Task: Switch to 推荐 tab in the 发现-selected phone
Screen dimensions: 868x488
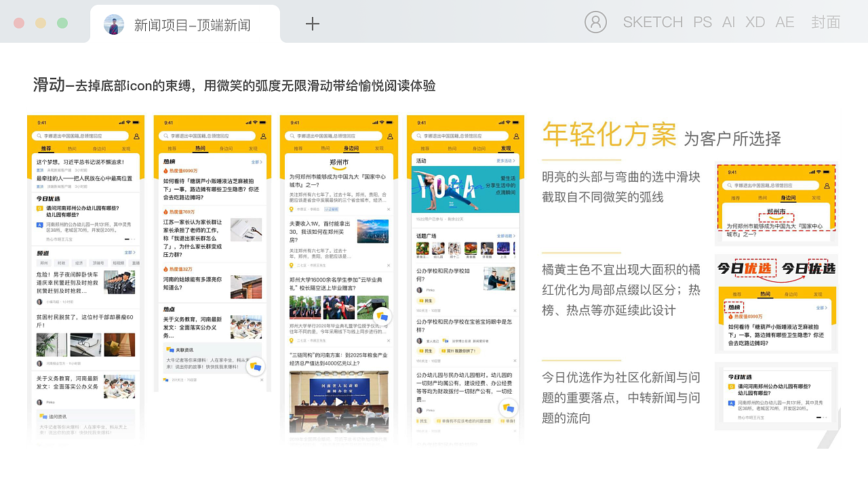Action: click(425, 148)
